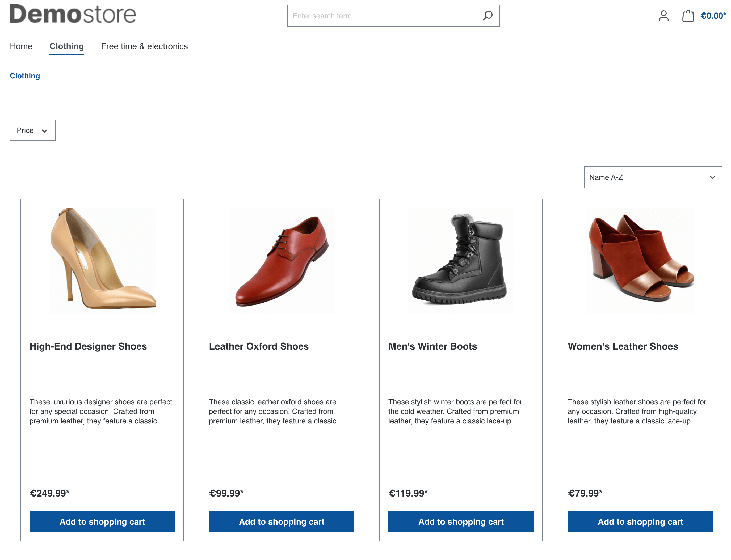Click the Clothing breadcrumb link
731x560 pixels.
(25, 76)
